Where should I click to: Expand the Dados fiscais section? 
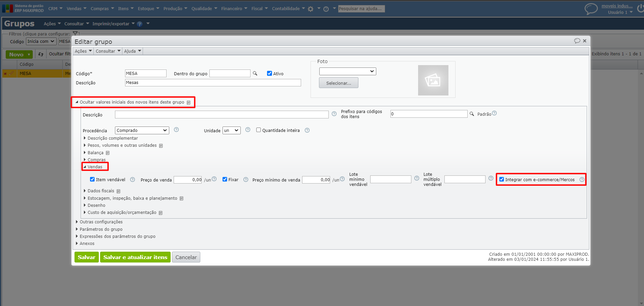pyautogui.click(x=100, y=191)
